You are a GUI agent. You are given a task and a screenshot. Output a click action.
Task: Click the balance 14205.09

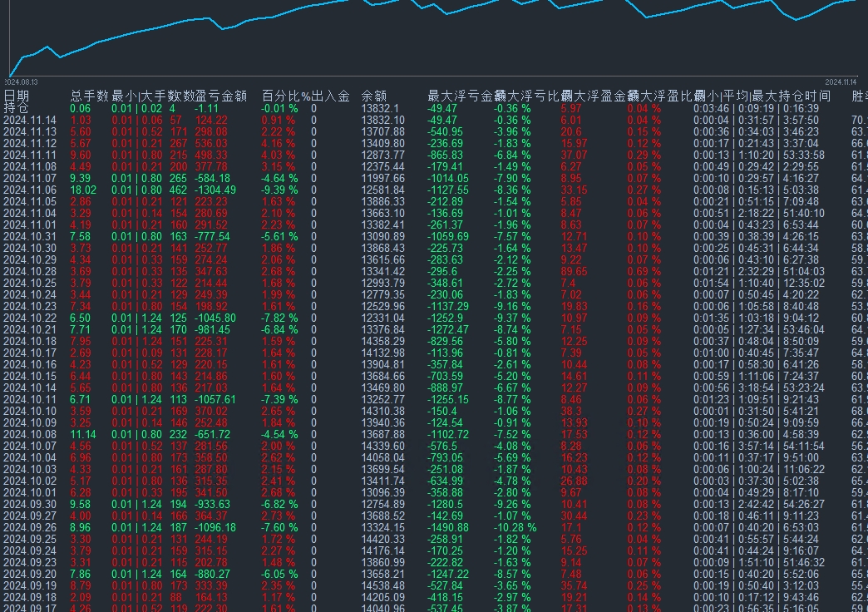(383, 597)
